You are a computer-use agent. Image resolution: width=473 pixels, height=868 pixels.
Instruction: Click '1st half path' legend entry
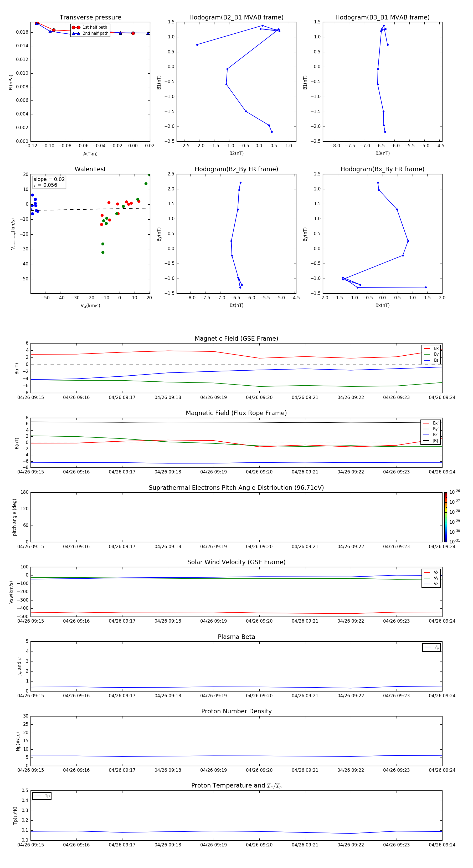(90, 27)
